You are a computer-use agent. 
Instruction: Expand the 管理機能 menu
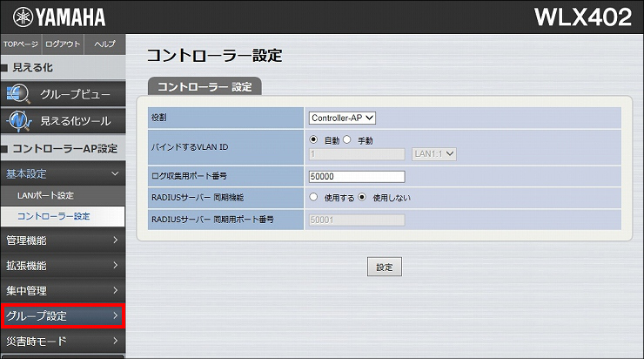click(x=64, y=240)
